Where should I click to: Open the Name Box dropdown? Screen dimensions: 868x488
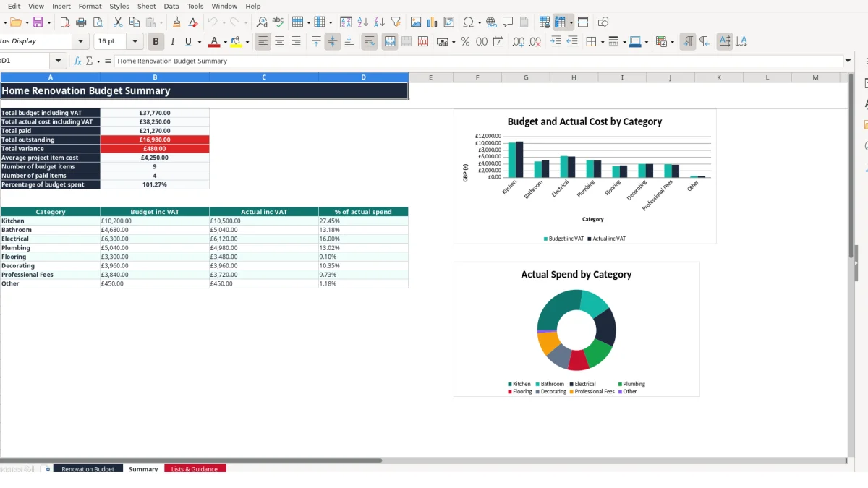(59, 61)
